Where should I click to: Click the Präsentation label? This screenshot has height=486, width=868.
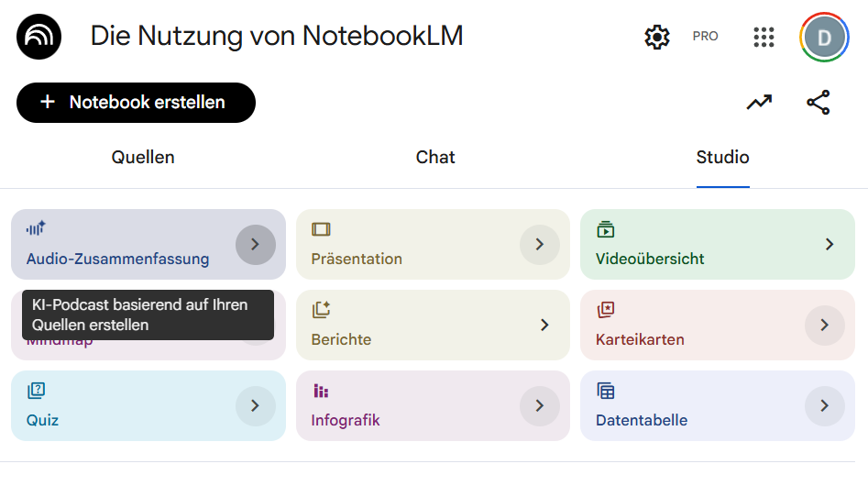point(357,260)
